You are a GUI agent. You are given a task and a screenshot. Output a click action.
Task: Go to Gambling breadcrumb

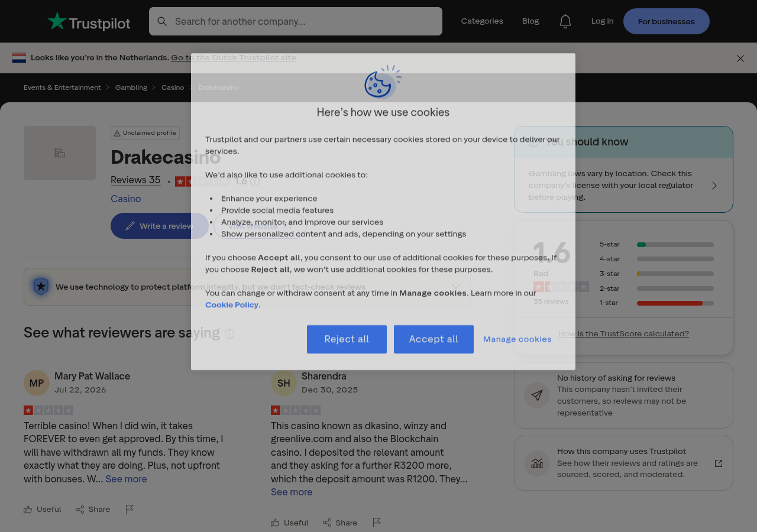[x=131, y=87]
